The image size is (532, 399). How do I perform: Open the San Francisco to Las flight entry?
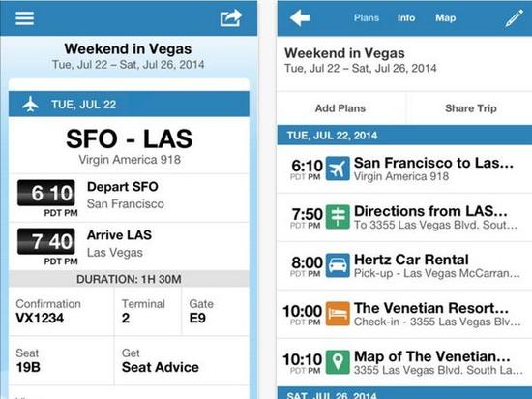click(404, 169)
